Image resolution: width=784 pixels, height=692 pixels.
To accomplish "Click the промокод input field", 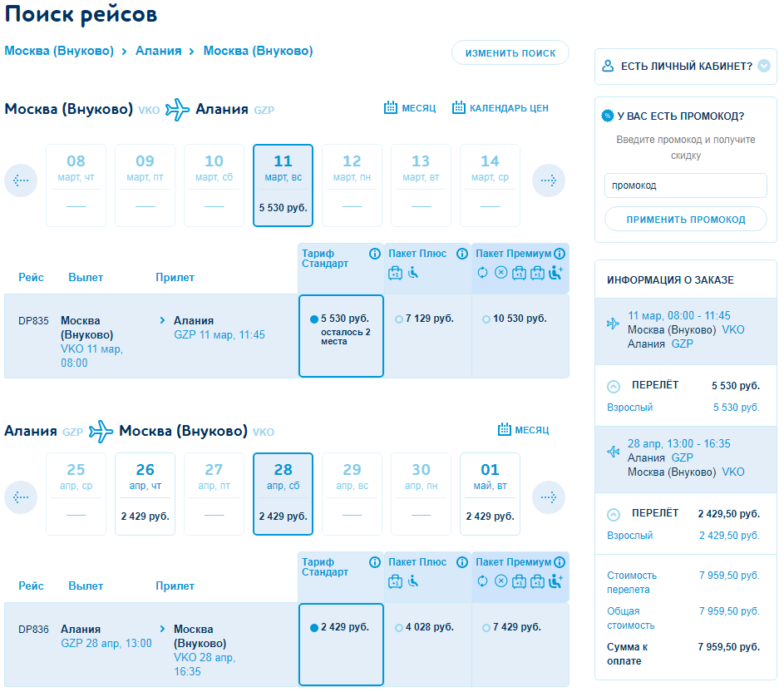I will pos(685,185).
